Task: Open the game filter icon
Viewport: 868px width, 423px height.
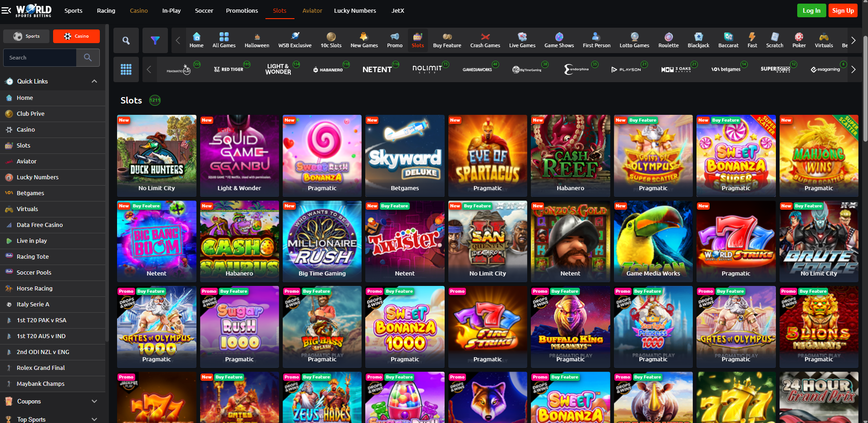Action: tap(155, 40)
